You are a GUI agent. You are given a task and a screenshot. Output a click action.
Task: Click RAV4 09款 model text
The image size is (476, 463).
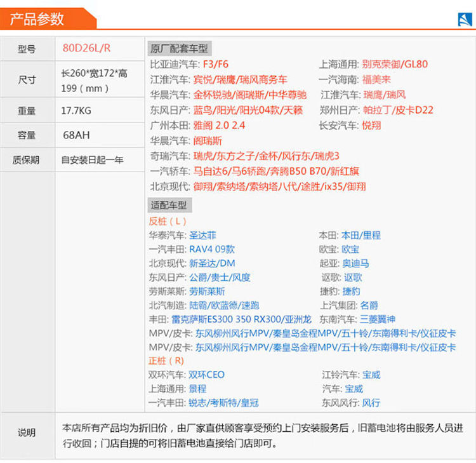point(212,249)
